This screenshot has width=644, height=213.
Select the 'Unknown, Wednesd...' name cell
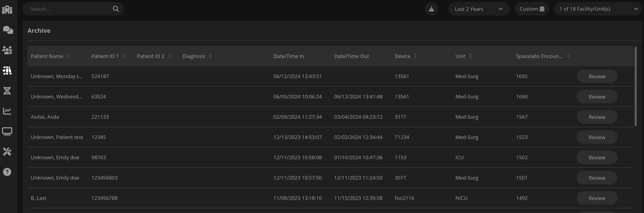click(56, 97)
